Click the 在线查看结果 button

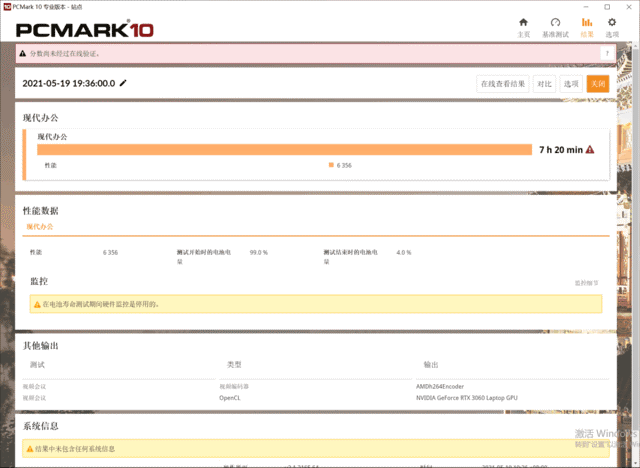coord(503,84)
